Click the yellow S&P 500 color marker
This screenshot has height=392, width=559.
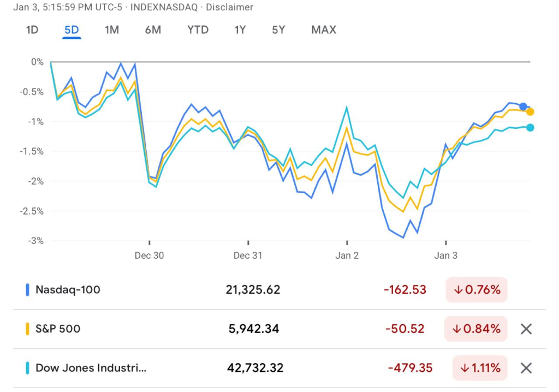(27, 329)
